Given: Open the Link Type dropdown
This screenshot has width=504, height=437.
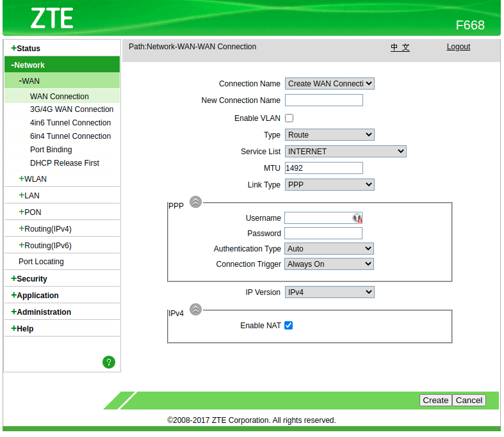Looking at the screenshot, I should tap(329, 185).
